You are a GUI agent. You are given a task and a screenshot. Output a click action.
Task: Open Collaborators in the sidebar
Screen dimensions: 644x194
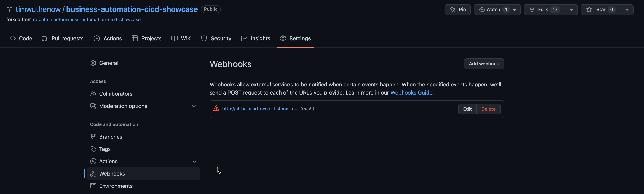coord(144,94)
